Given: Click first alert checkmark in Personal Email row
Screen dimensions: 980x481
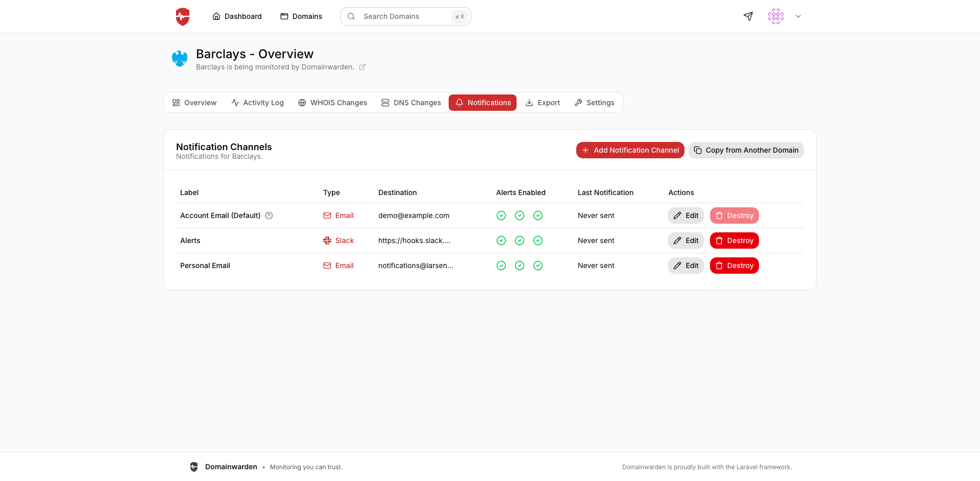Looking at the screenshot, I should pyautogui.click(x=501, y=266).
